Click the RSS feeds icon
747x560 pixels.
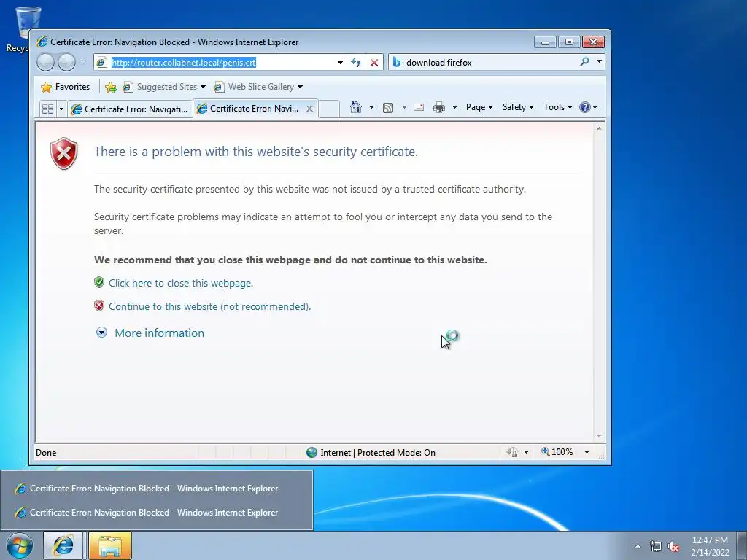click(388, 108)
